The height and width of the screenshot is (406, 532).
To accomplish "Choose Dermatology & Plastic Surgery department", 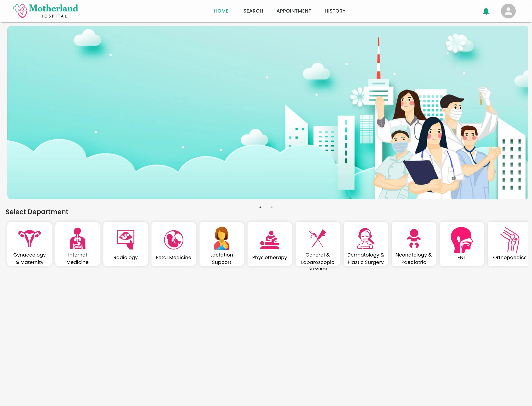I will [x=366, y=244].
